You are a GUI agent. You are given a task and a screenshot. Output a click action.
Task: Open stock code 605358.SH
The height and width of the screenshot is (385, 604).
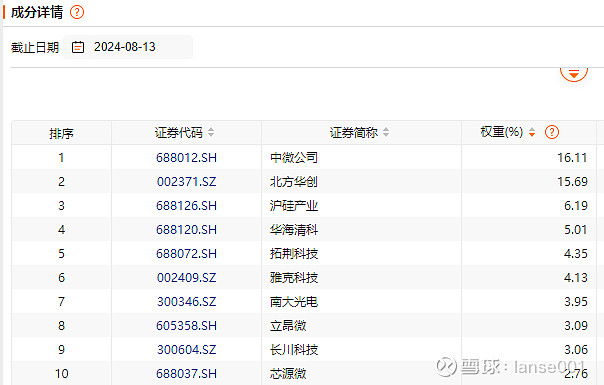pyautogui.click(x=186, y=326)
